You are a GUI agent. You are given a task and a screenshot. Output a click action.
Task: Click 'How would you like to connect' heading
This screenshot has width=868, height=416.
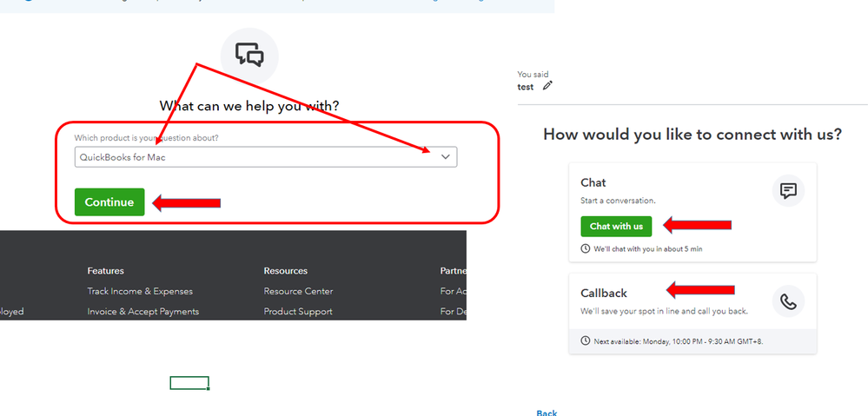692,135
